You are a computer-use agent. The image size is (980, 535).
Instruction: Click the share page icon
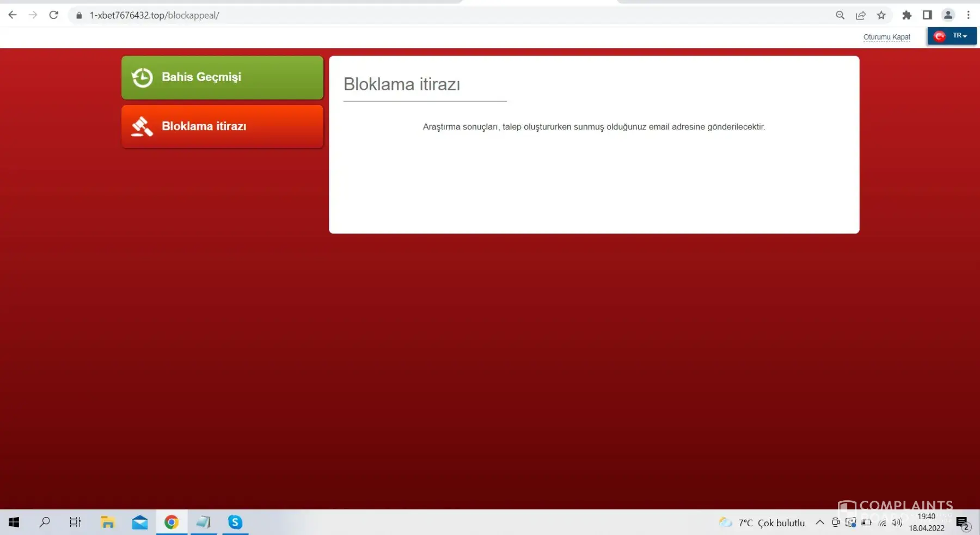click(x=861, y=15)
